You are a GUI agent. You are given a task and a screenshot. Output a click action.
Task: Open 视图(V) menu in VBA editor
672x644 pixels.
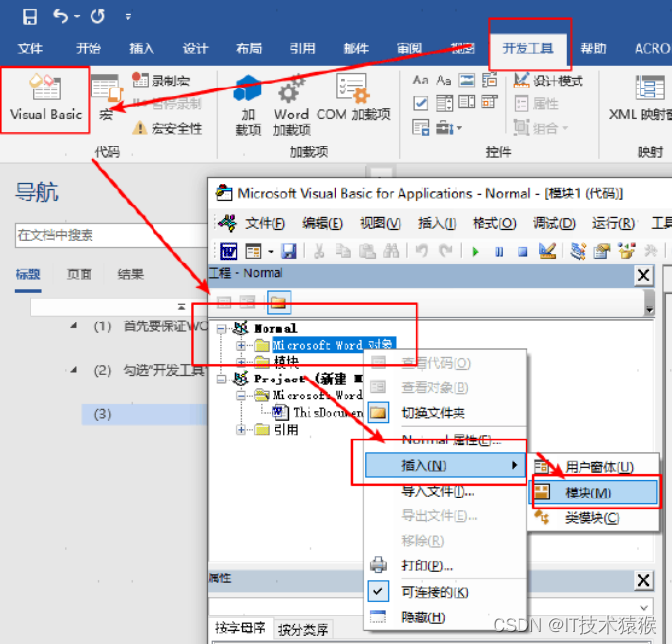(380, 223)
